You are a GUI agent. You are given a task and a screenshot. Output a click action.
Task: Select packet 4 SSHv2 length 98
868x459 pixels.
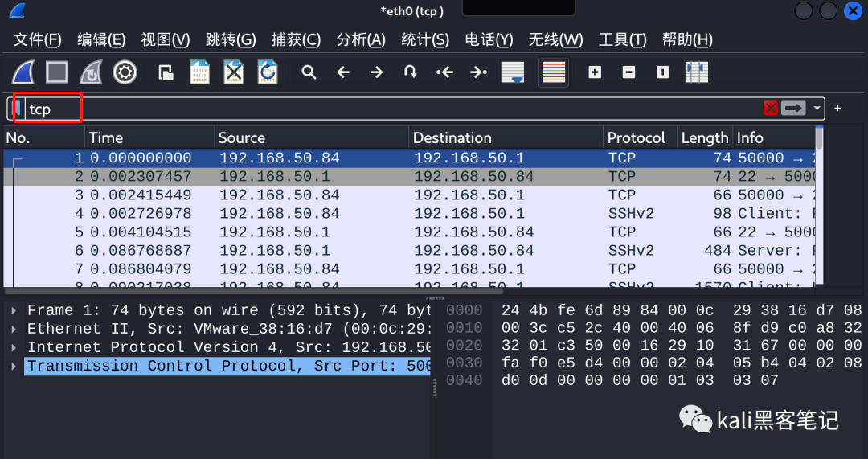pos(410,214)
